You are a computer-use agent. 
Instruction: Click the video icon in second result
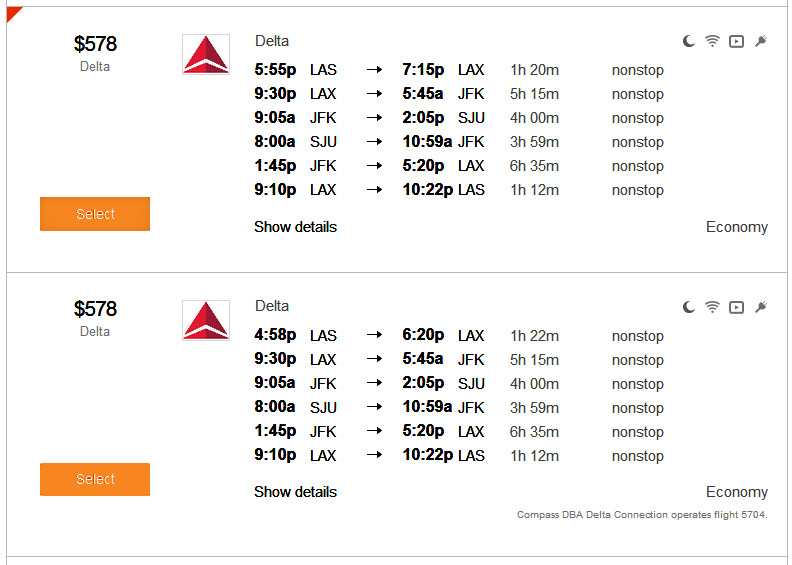[736, 307]
